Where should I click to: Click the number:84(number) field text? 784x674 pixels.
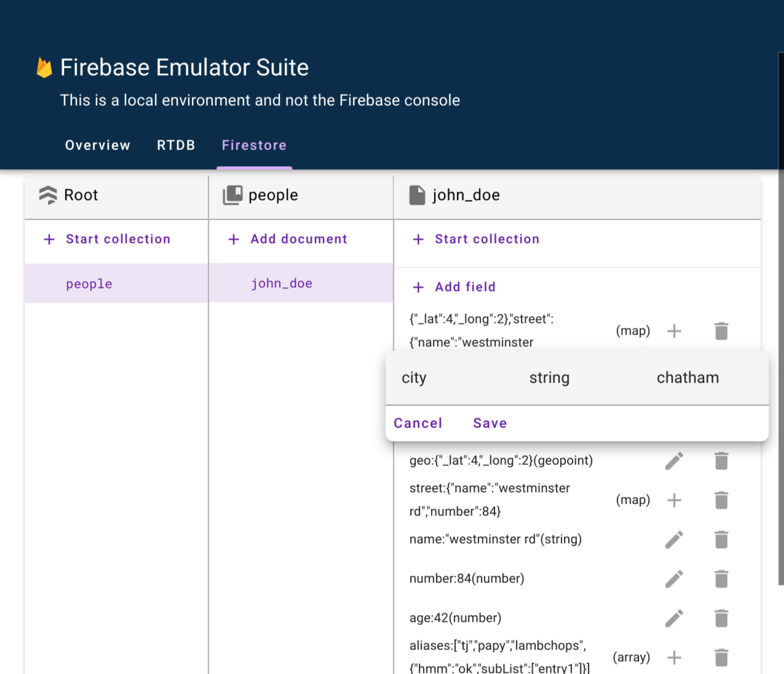(467, 579)
